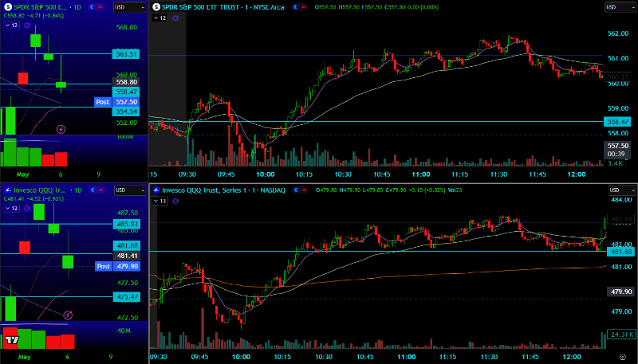638x364 pixels.
Task: Click the SPDR logo in SPY 1-minute chart
Action: (156, 7)
